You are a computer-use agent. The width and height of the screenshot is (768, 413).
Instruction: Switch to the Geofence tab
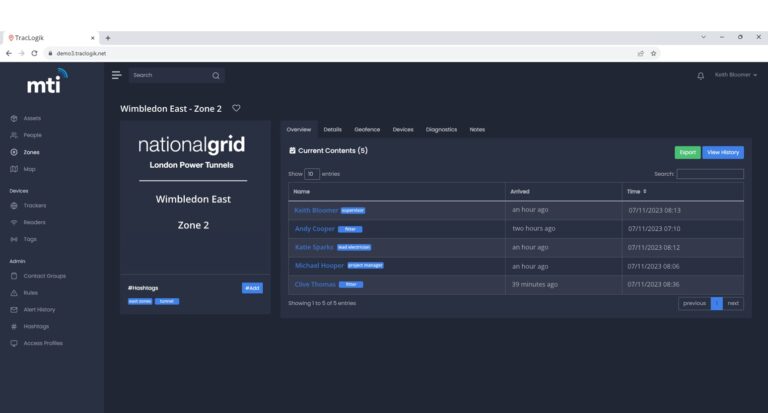[367, 130]
